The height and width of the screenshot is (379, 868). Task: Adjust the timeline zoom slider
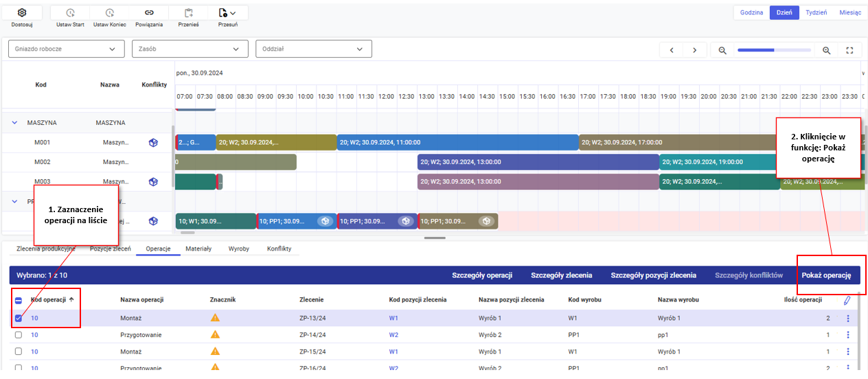click(x=774, y=50)
